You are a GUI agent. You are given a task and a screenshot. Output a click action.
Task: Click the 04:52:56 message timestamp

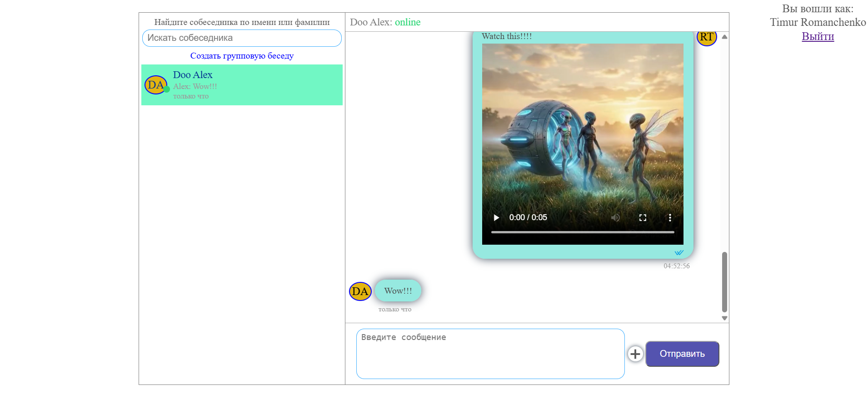pos(677,266)
